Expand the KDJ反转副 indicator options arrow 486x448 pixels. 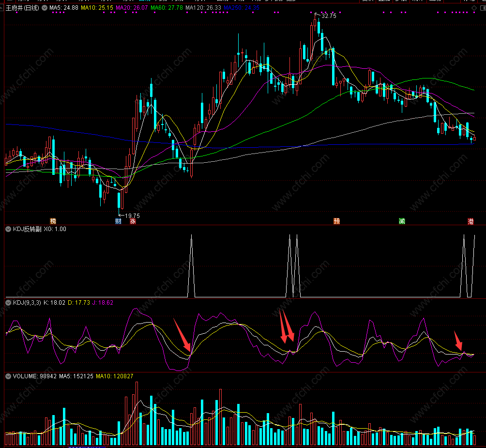click(8, 229)
